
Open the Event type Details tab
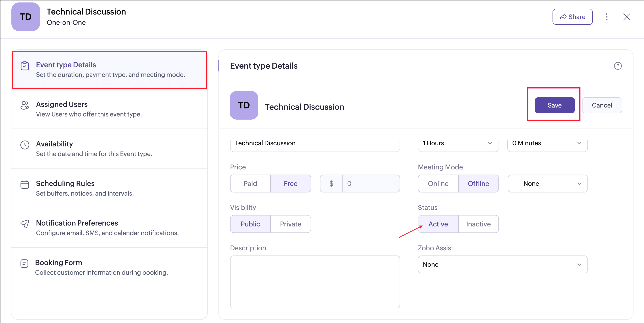tap(109, 70)
